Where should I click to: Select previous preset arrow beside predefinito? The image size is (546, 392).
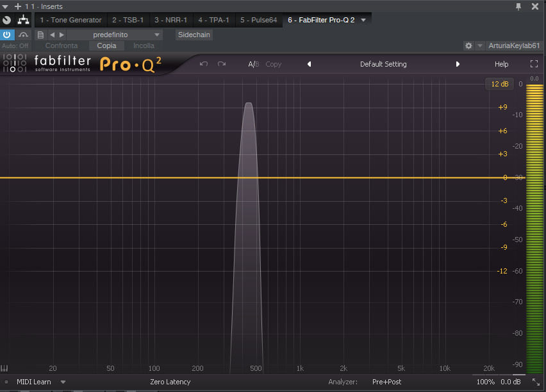53,35
